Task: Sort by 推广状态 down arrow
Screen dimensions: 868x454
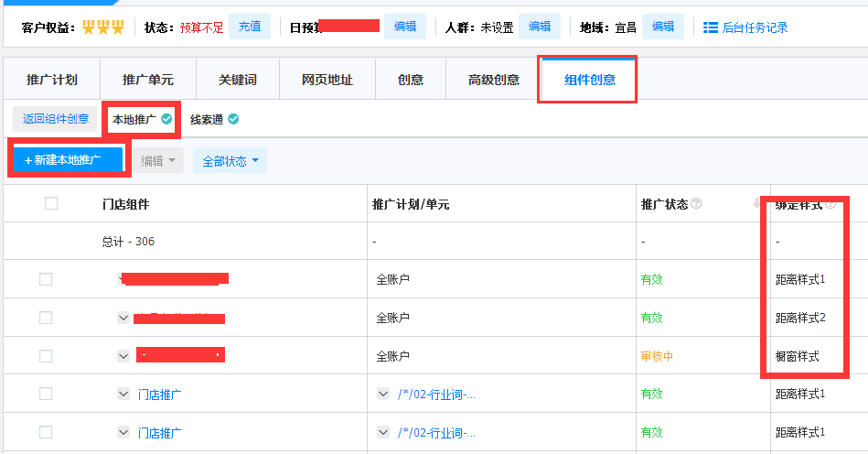Action: point(756,204)
